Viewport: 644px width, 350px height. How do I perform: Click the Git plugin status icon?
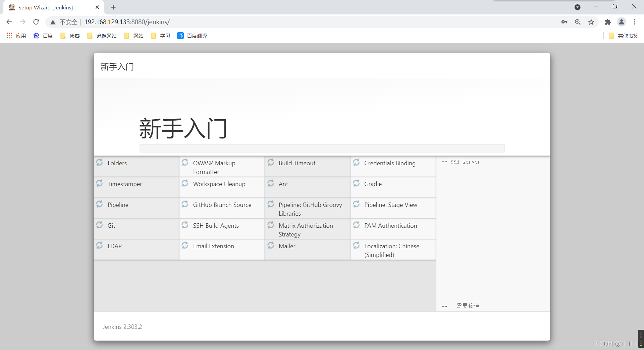(x=100, y=225)
